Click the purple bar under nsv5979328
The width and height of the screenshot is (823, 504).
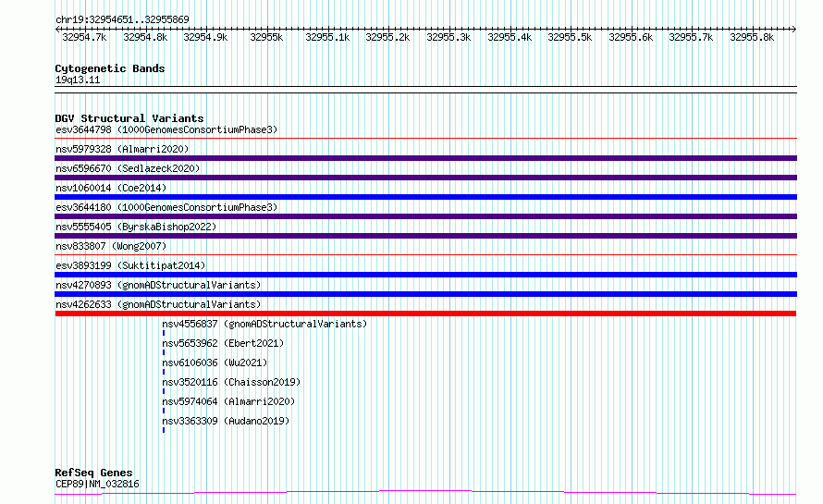[x=425, y=158]
